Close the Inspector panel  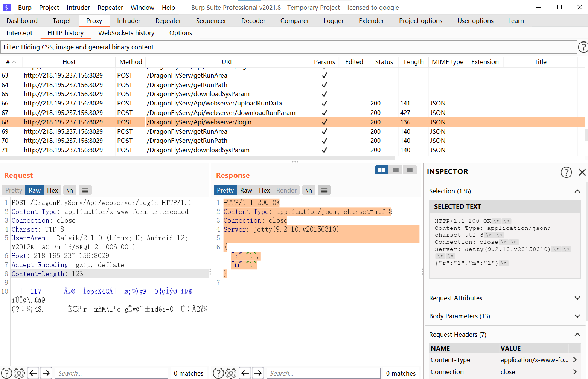point(582,172)
